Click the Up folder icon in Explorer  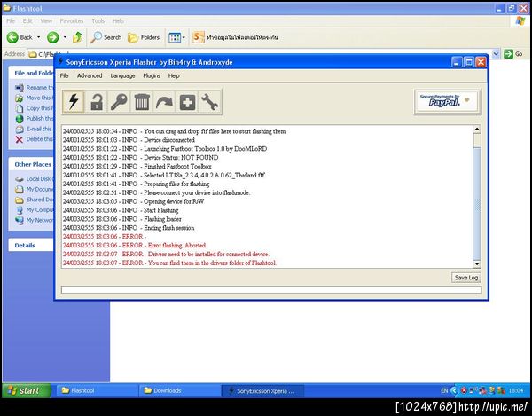pyautogui.click(x=77, y=37)
